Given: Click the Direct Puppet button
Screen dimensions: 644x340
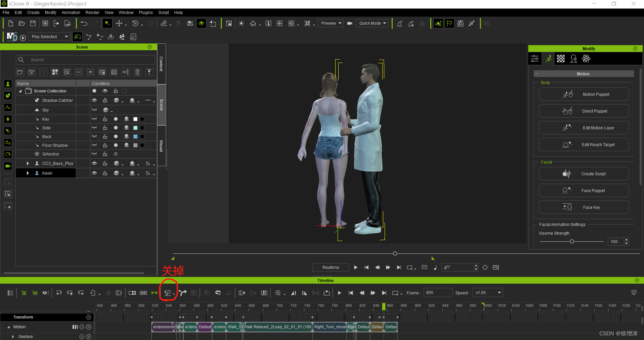Looking at the screenshot, I should [583, 111].
